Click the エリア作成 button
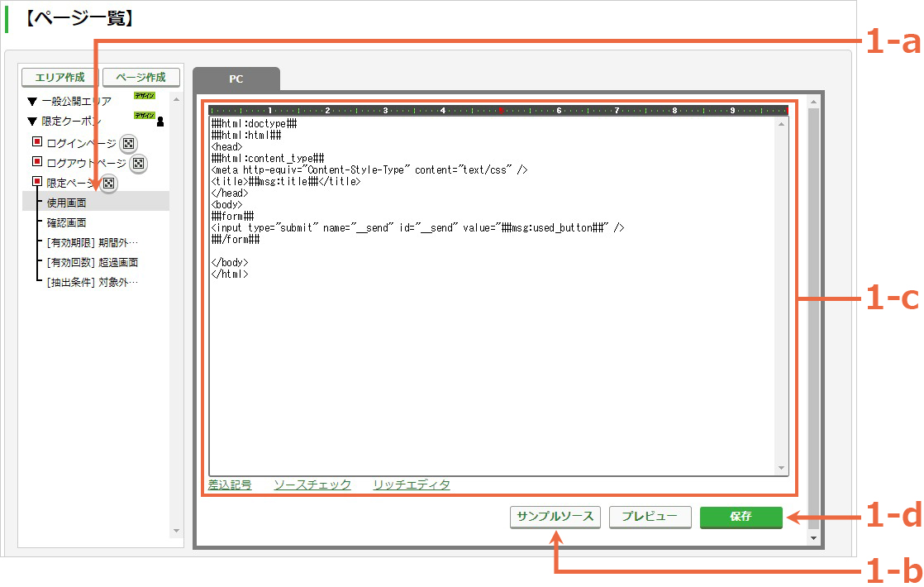The height and width of the screenshot is (587, 924). point(60,77)
